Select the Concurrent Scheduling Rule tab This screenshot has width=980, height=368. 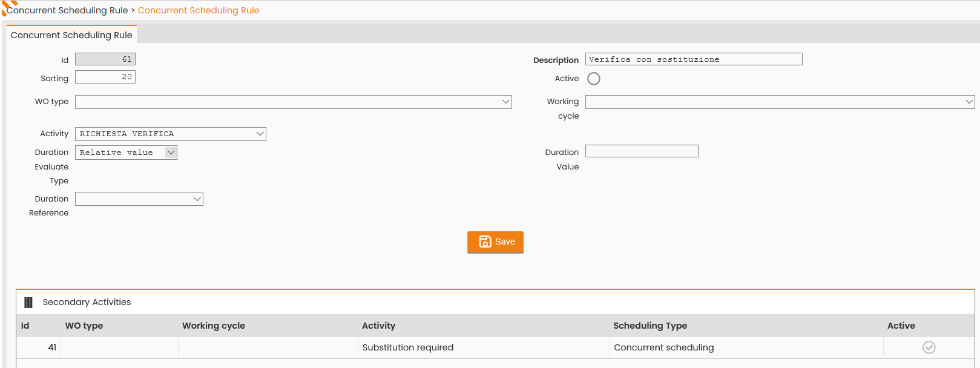tap(71, 35)
